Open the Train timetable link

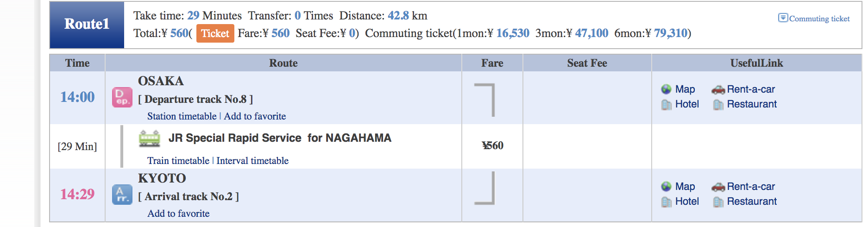coord(178,161)
